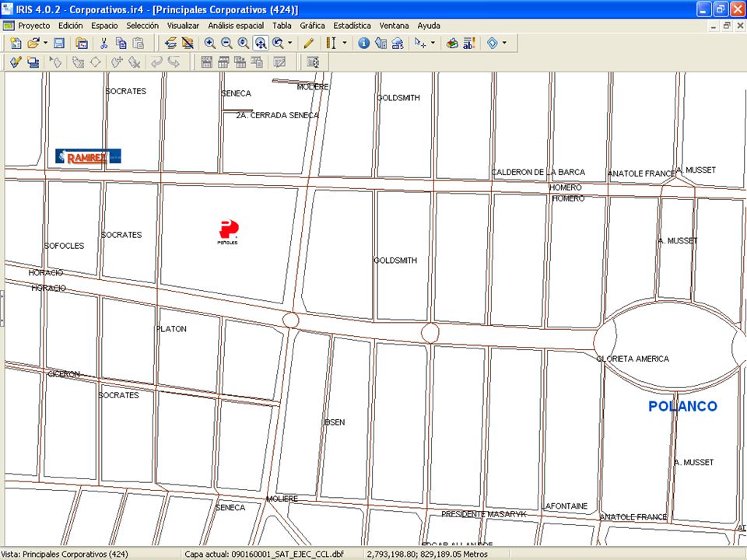
Task: Click the Open project folder icon
Action: 33,44
